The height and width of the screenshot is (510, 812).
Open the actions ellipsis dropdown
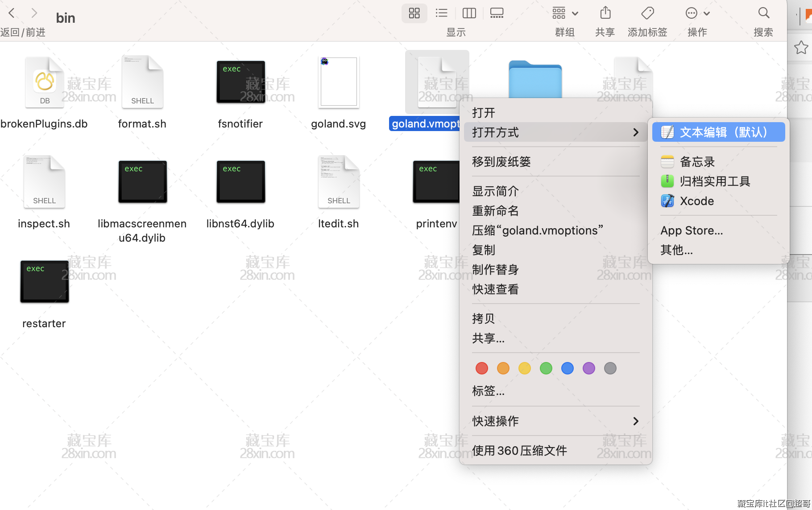click(x=697, y=13)
